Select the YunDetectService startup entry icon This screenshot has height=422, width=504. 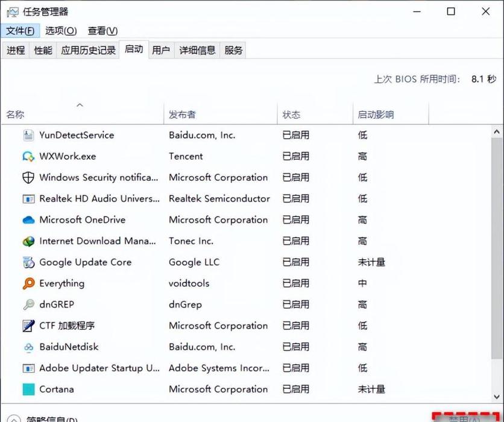coord(29,135)
